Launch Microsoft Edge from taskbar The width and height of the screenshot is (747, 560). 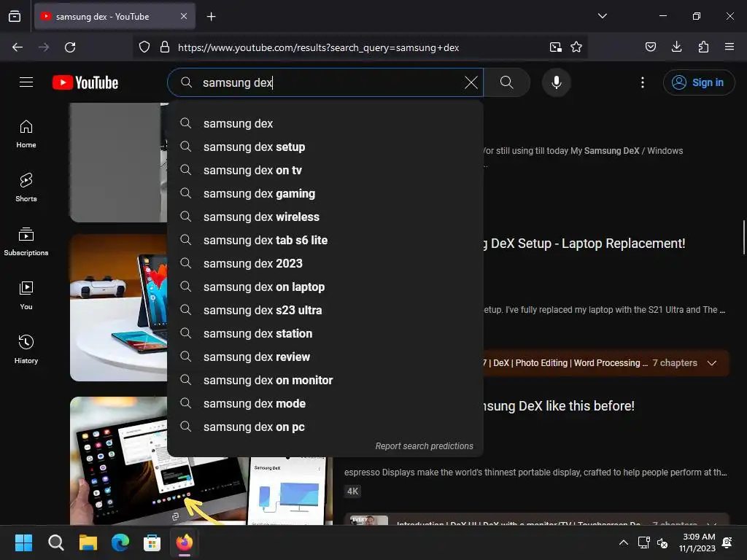[120, 542]
